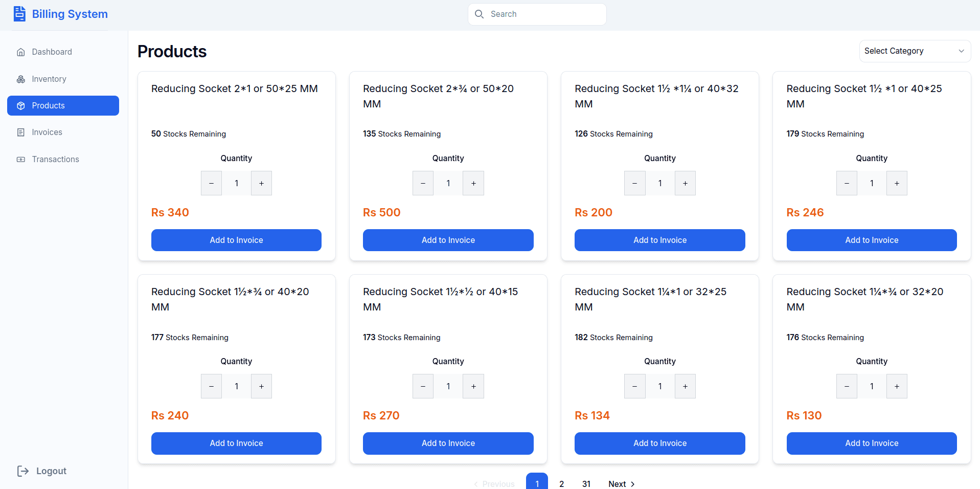980x489 pixels.
Task: Open the Select Category dropdown
Action: pyautogui.click(x=915, y=51)
